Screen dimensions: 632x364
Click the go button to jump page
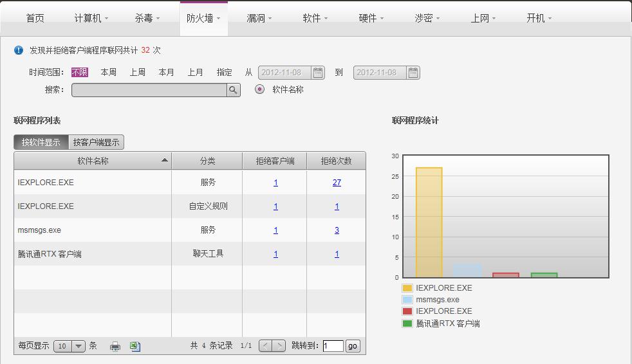pyautogui.click(x=353, y=346)
